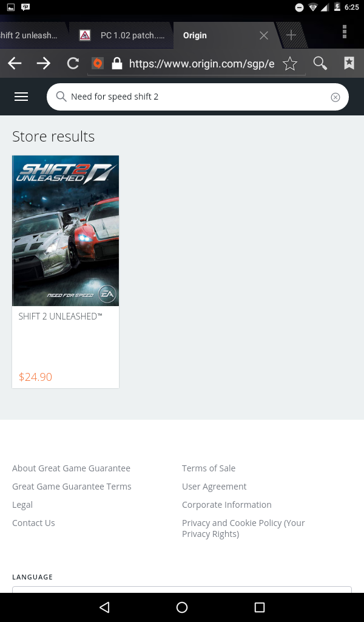This screenshot has height=622, width=364.
Task: Open the browser search magnifier
Action: point(320,63)
